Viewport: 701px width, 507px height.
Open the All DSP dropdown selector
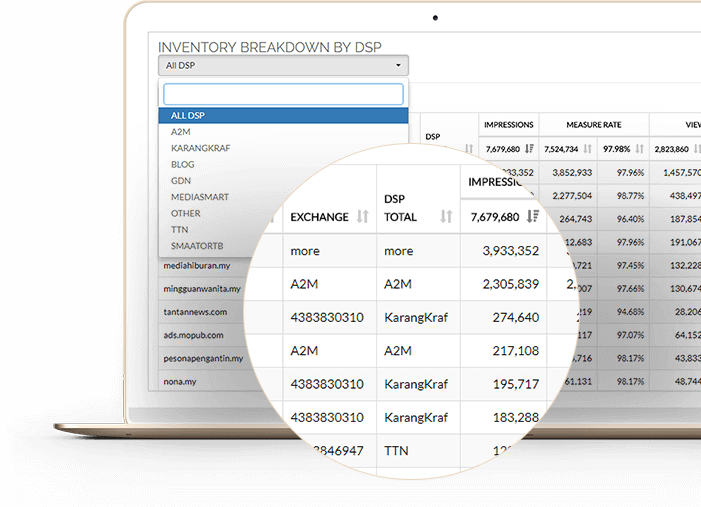tap(283, 66)
